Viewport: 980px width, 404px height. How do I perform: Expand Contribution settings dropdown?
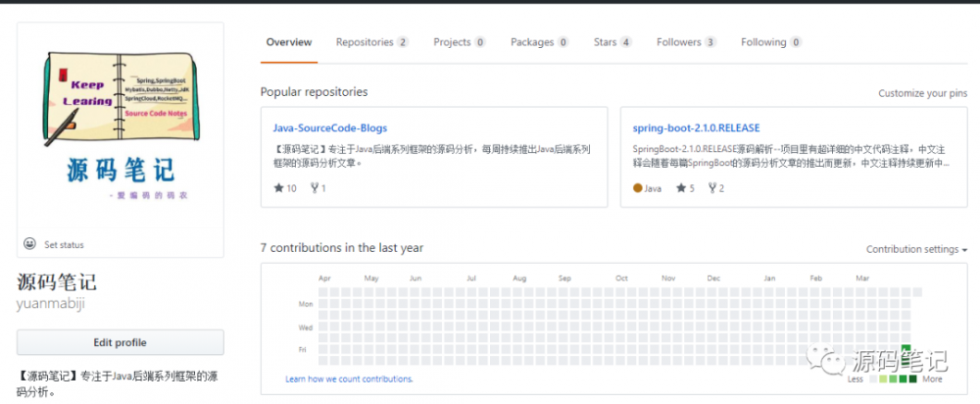pyautogui.click(x=916, y=249)
